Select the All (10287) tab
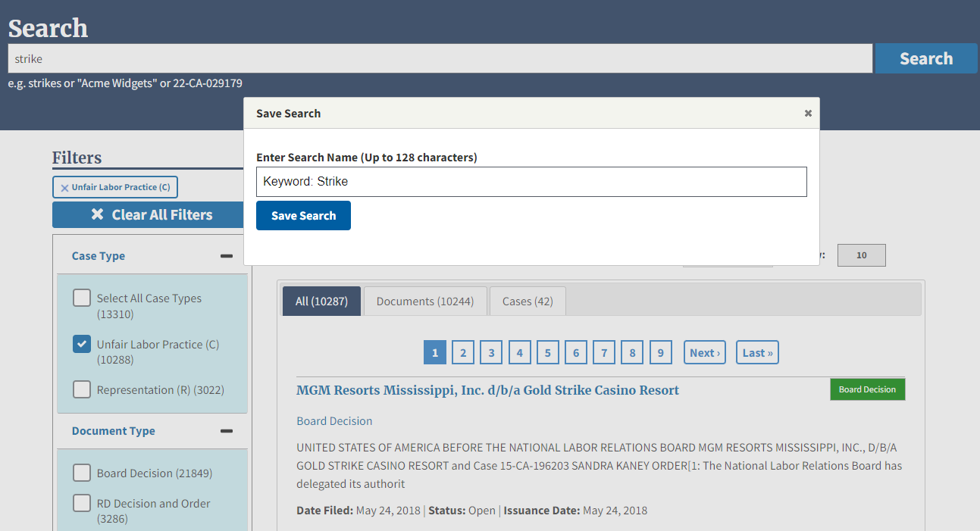Screen dimensions: 980x531 [321, 301]
